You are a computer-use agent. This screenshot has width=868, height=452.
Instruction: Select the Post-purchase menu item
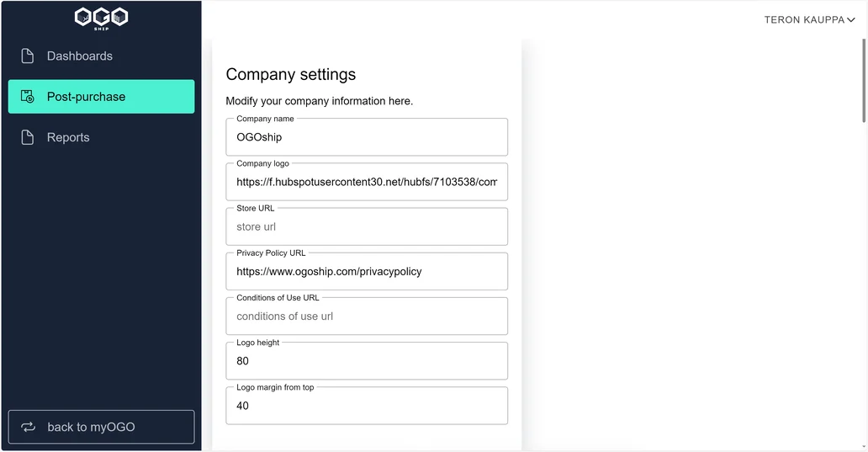[x=101, y=97]
